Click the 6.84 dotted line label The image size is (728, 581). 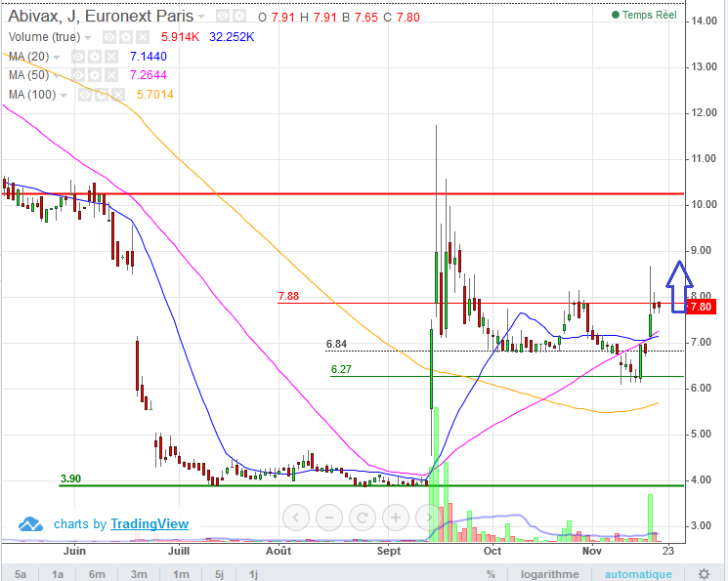pyautogui.click(x=336, y=344)
